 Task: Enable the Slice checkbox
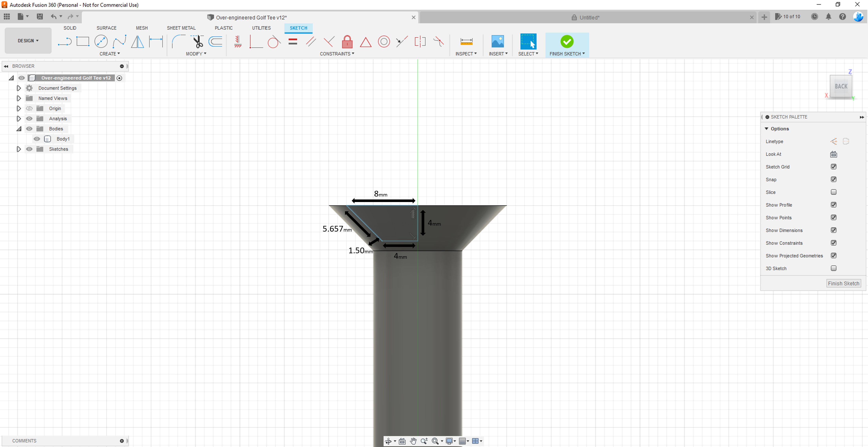(x=833, y=192)
